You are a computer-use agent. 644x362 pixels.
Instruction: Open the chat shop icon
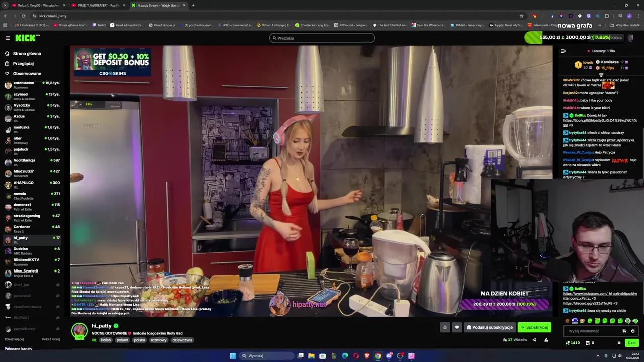tap(587, 343)
